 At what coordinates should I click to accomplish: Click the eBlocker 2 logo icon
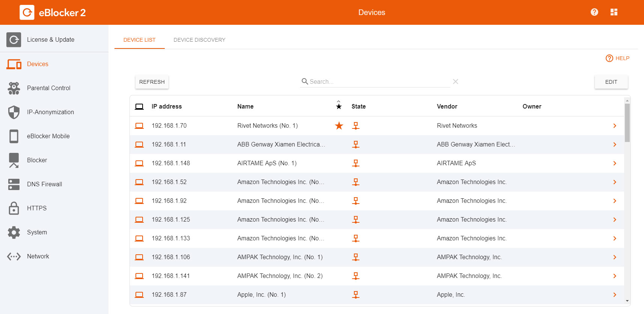(x=27, y=12)
